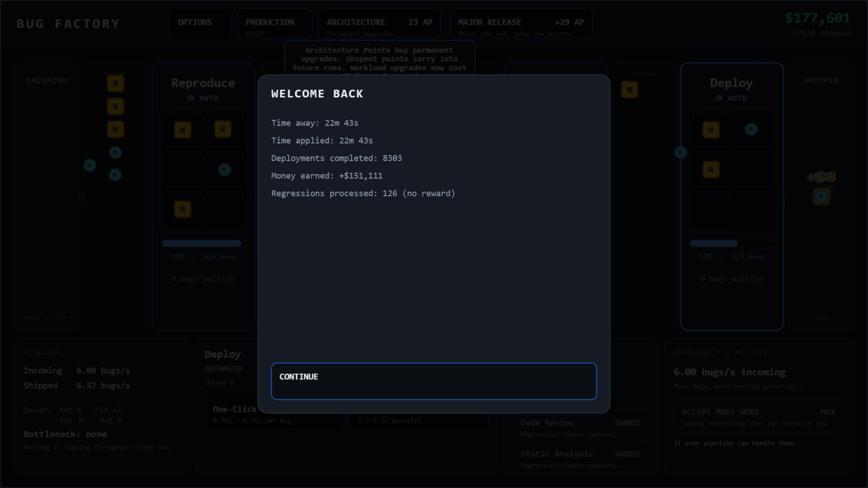Image resolution: width=868 pixels, height=488 pixels.
Task: Click the INCOMING column header
Action: pos(46,80)
